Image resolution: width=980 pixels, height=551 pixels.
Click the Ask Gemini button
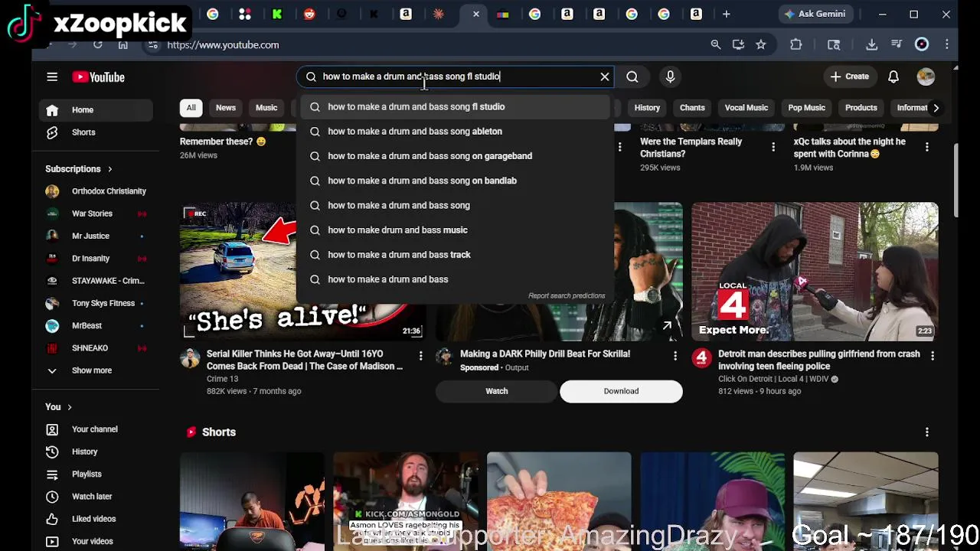click(817, 14)
